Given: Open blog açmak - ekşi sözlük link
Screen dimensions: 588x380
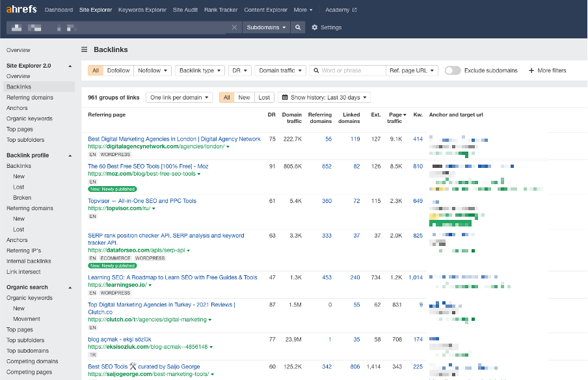Looking at the screenshot, I should click(120, 340).
